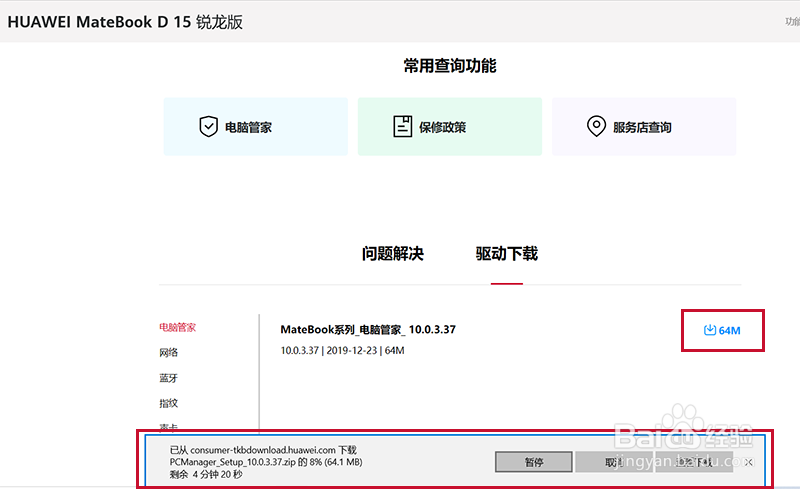Open the 服务店查询 quick function card
This screenshot has height=489, width=800.
pos(644,127)
